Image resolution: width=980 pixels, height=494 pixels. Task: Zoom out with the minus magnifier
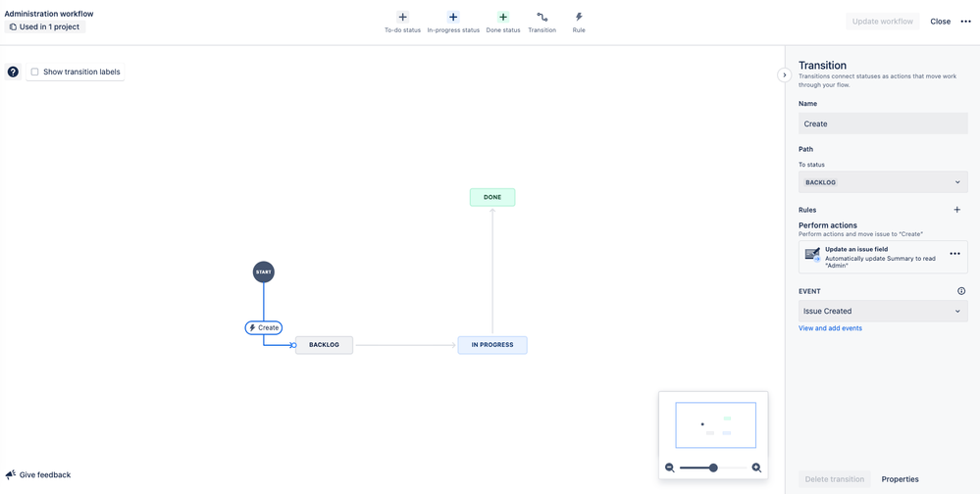point(670,468)
